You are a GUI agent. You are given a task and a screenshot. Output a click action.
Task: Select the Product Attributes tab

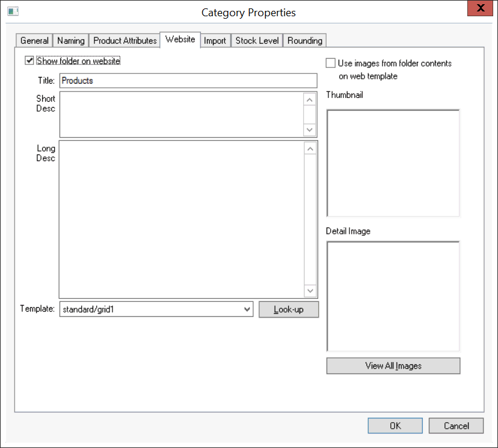coord(124,41)
